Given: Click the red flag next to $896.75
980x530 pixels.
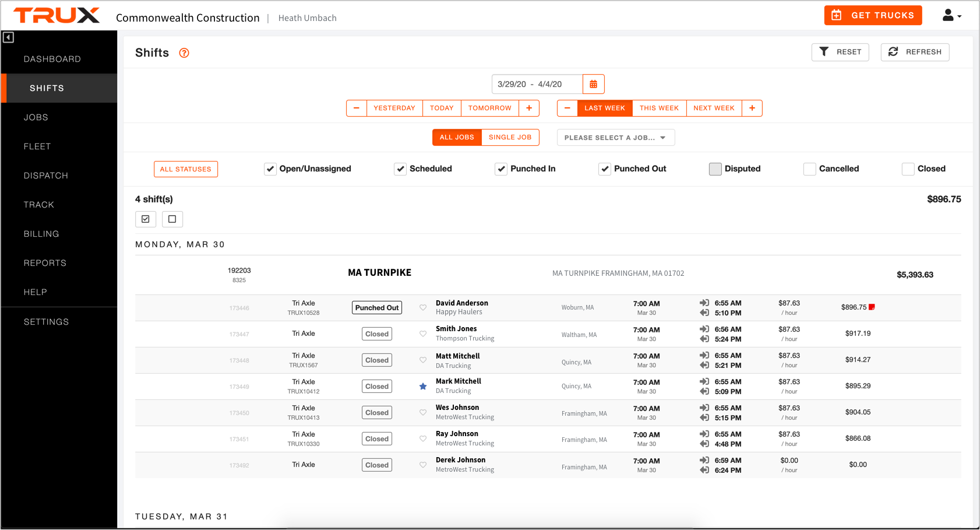Looking at the screenshot, I should (872, 307).
